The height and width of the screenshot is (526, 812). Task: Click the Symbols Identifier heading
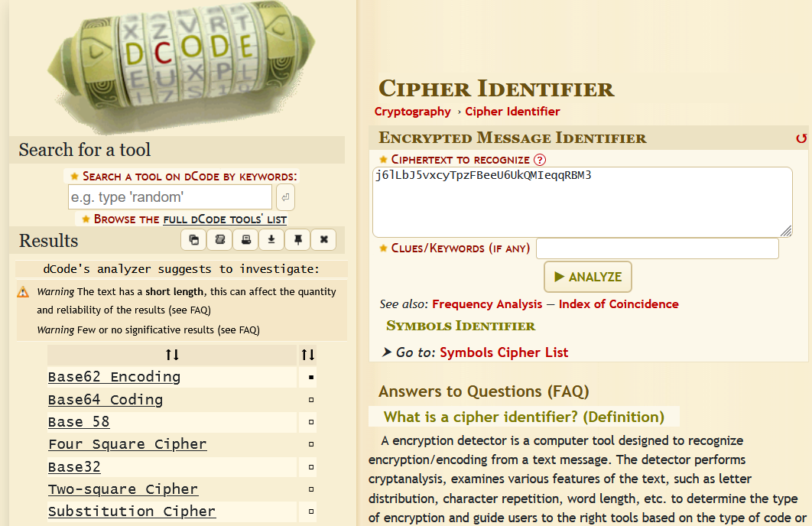[461, 326]
